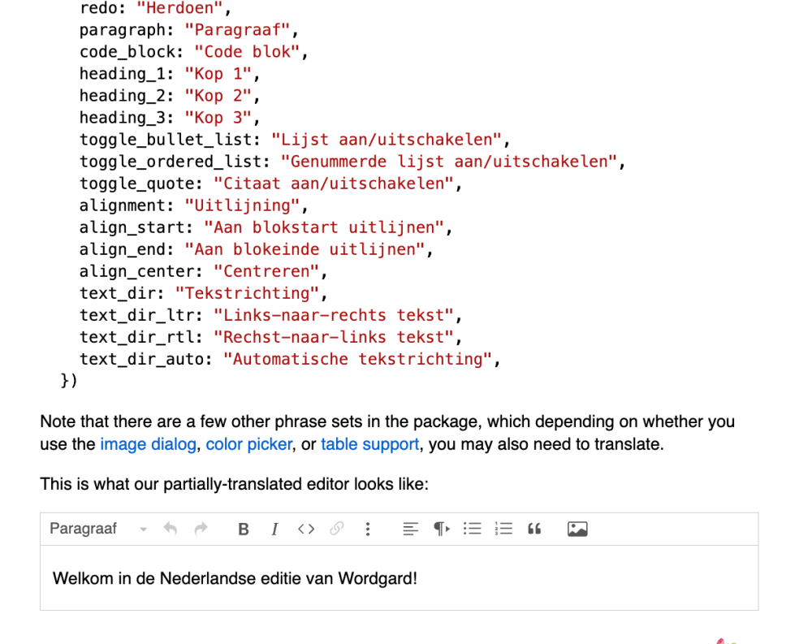The image size is (812, 644).
Task: Click the redo arrow icon
Action: (x=201, y=529)
